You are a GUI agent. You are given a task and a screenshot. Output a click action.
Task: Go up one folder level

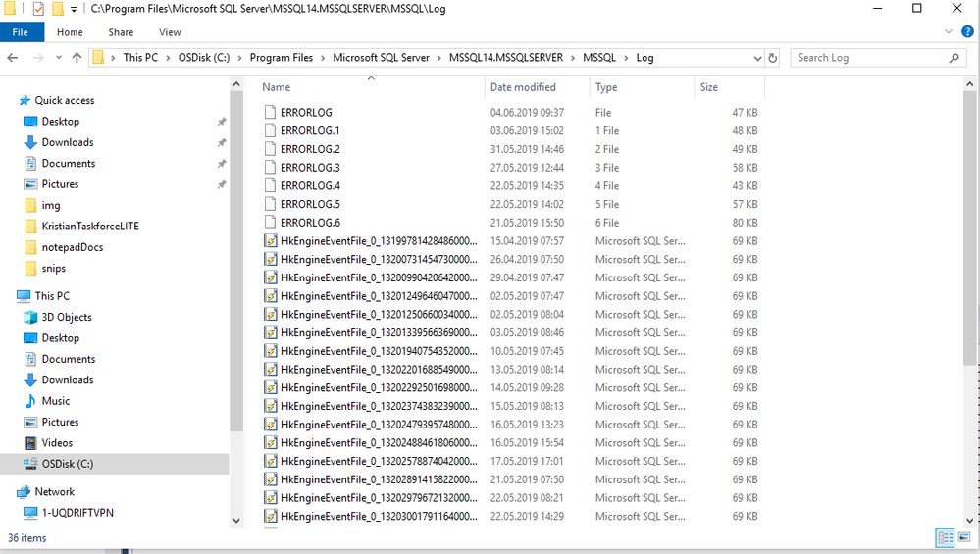[x=77, y=58]
